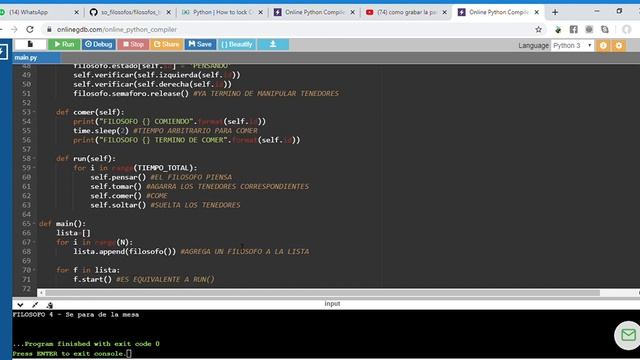Switch to the Python How to lock tab
Screen dimensions: 640x360
click(222, 12)
